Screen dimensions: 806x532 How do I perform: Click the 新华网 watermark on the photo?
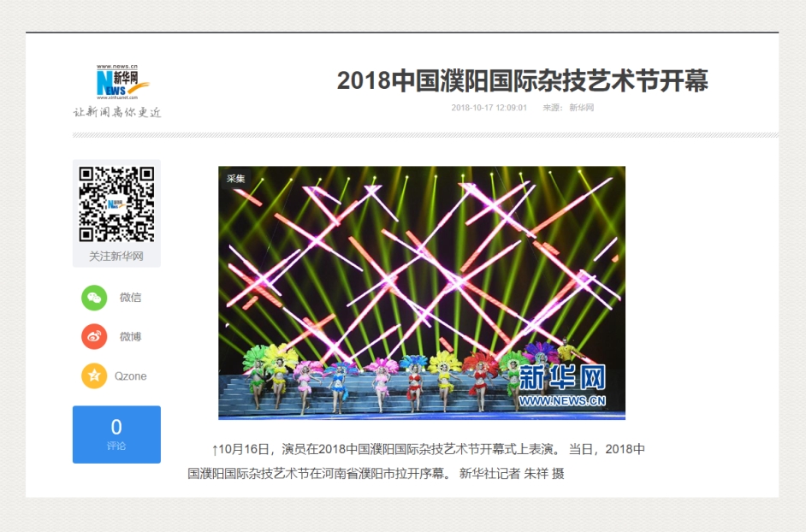(x=562, y=384)
